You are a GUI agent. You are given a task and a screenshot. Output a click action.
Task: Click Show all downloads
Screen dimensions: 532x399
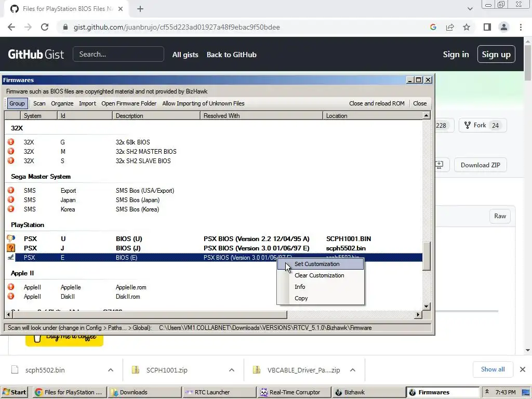click(x=493, y=369)
